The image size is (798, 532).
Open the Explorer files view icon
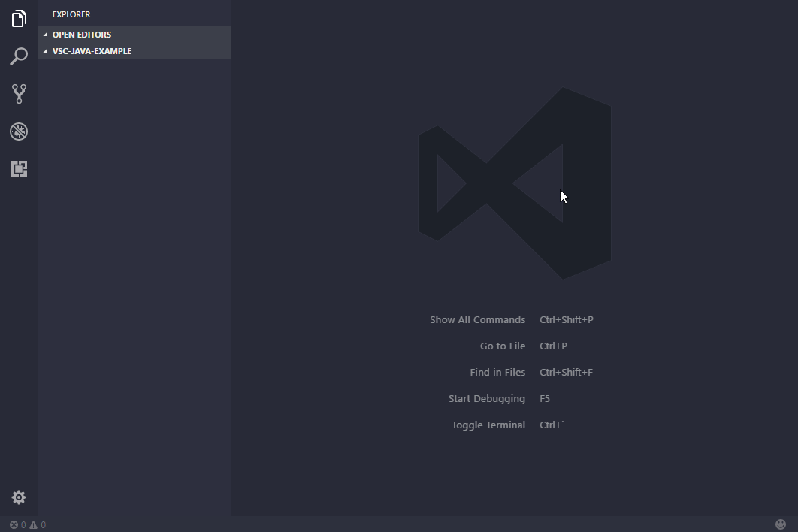pyautogui.click(x=19, y=18)
